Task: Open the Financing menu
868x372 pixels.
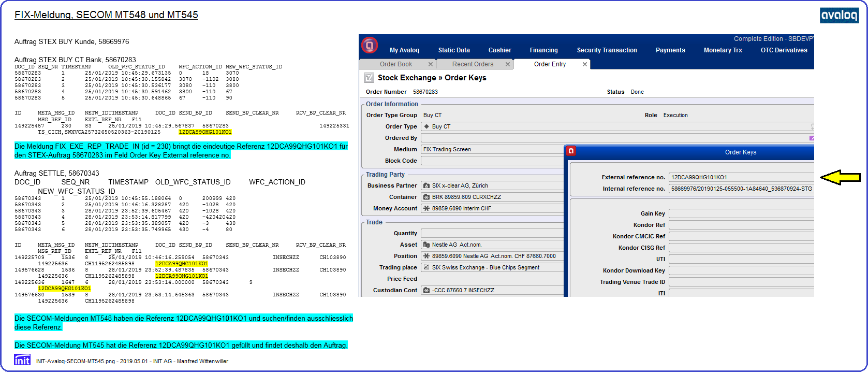Action: pos(543,50)
